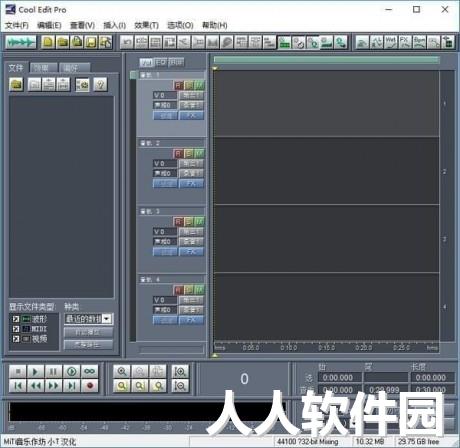Click the red record button
Viewport: 460px width, 448px height.
pyautogui.click(x=89, y=386)
